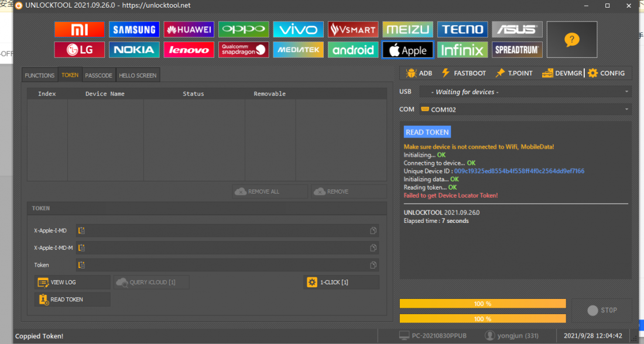The width and height of the screenshot is (644, 344).
Task: Select the MediaTek brand tile
Action: [298, 50]
